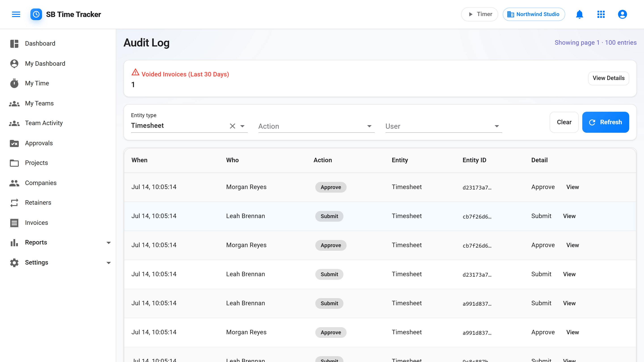Viewport: 644px width, 362px height.
Task: Click the Reports bar chart icon
Action: coord(14,242)
